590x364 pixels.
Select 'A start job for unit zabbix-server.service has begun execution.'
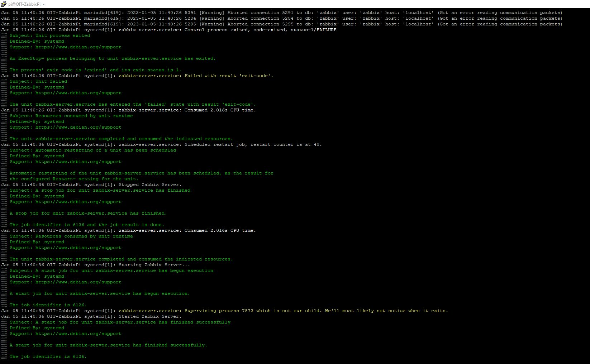click(100, 293)
